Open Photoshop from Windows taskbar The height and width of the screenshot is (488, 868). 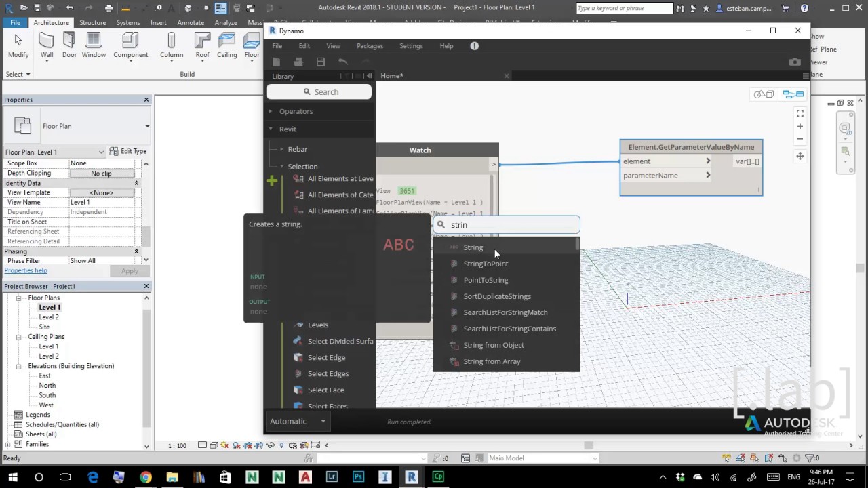358,477
